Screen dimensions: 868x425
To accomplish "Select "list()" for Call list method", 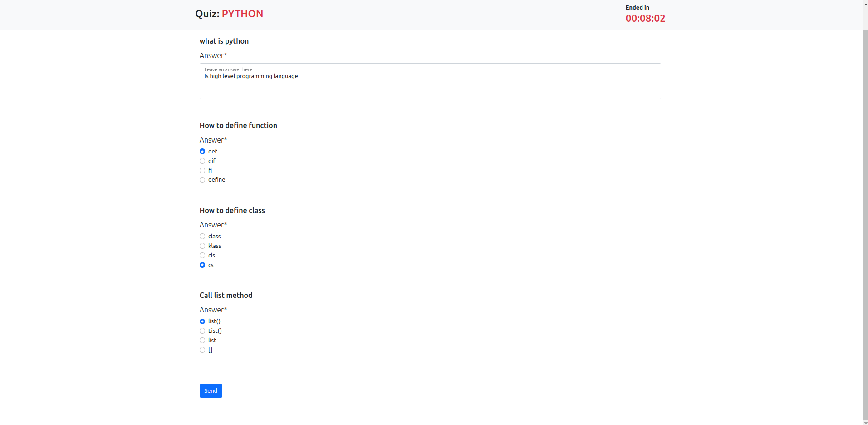I will point(202,321).
